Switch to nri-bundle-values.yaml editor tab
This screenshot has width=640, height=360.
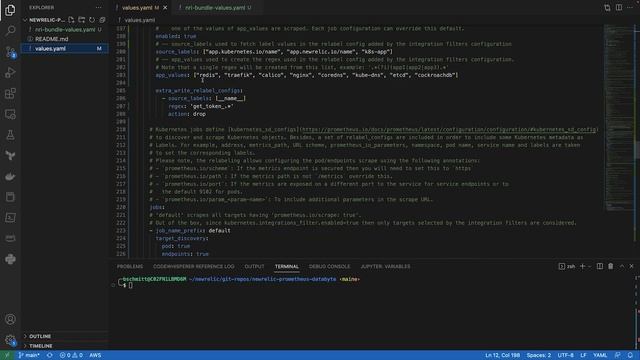[215, 7]
